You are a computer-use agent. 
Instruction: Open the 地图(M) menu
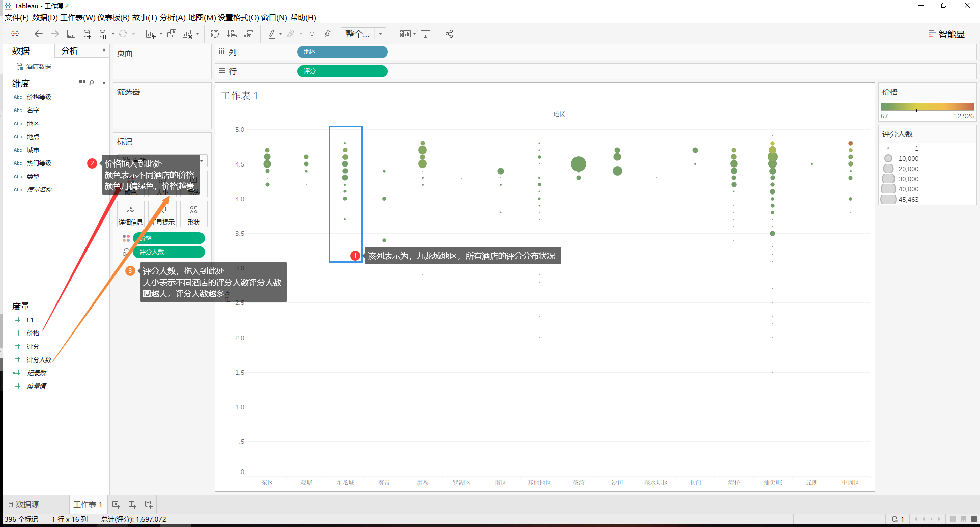[x=202, y=17]
